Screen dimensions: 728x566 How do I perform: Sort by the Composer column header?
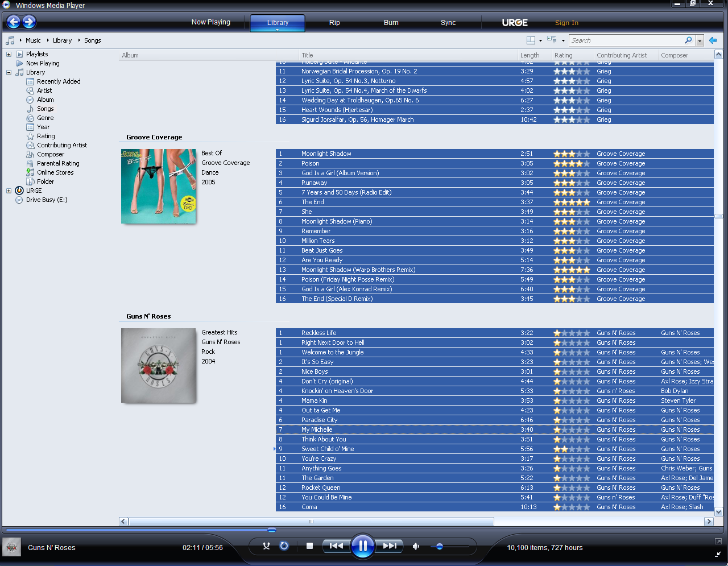coord(685,55)
